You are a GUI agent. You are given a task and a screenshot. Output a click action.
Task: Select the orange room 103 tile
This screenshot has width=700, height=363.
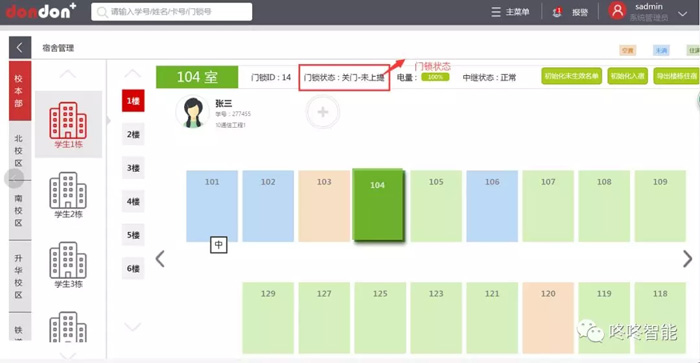pos(324,206)
